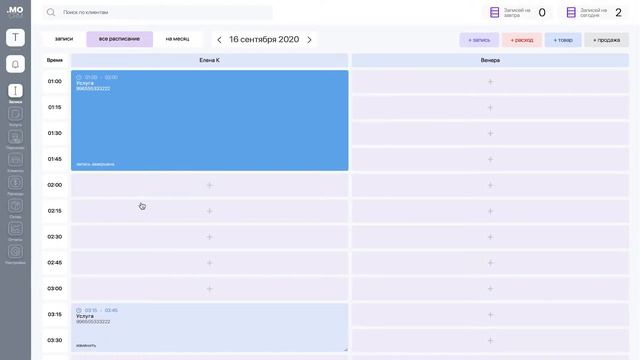Add a booking for Венера at 01:30
This screenshot has height=360, width=640.
(490, 133)
